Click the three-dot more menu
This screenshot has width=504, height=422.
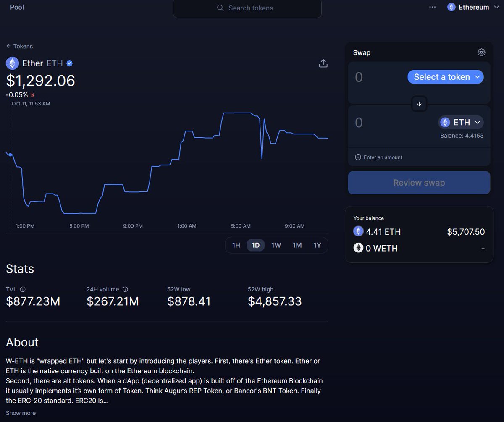tap(433, 7)
